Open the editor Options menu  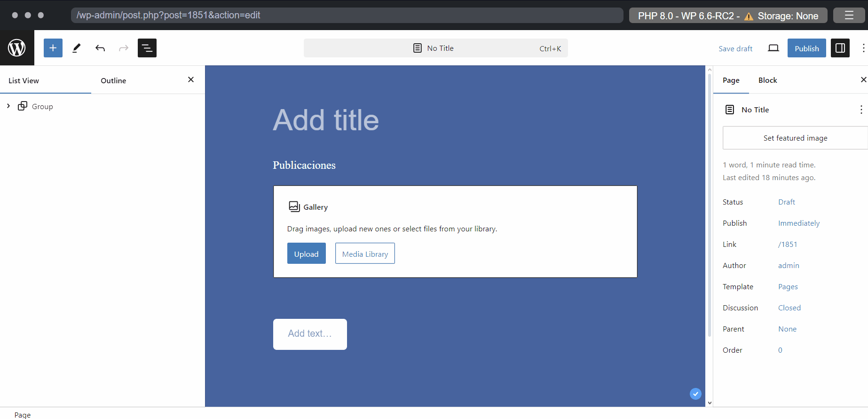(863, 48)
